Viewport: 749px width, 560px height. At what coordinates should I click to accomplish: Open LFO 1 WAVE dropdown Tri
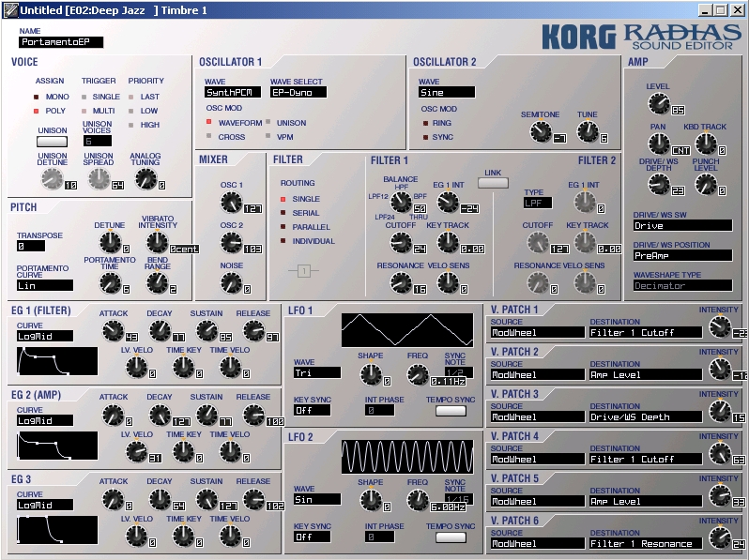(317, 372)
